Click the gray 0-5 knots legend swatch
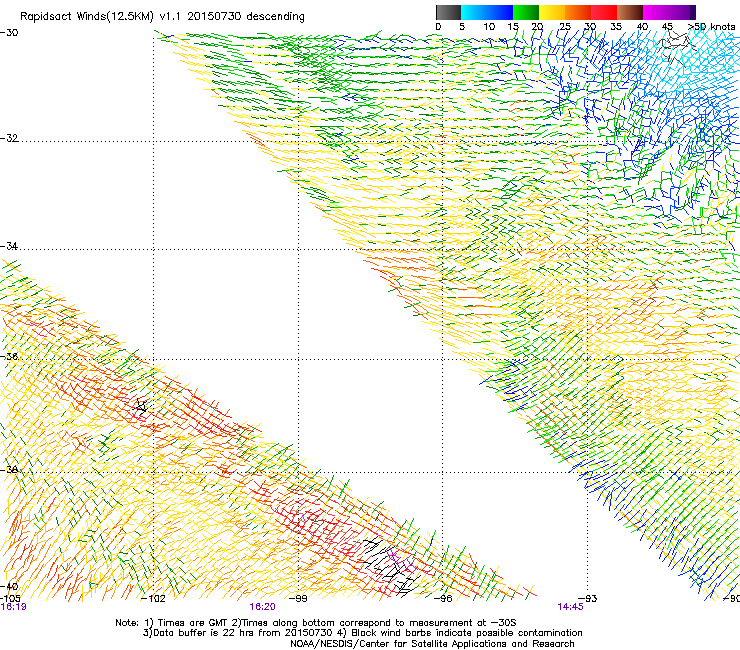 pos(448,12)
